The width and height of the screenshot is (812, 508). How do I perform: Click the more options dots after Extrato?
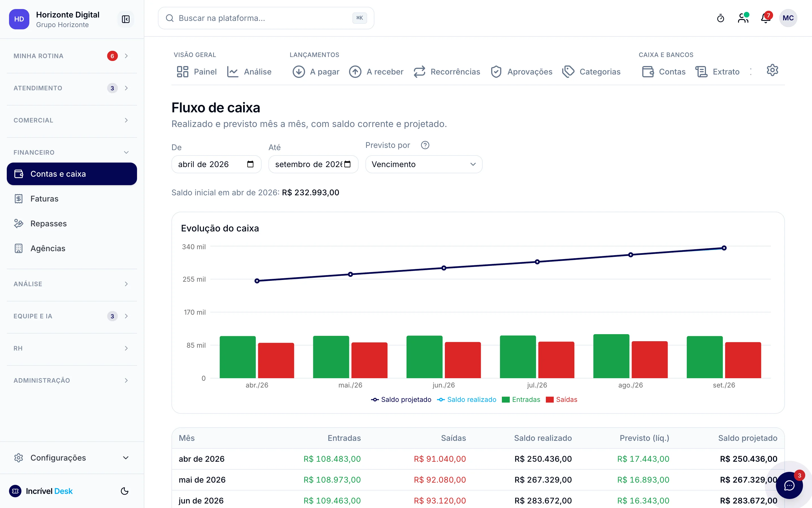click(x=751, y=72)
